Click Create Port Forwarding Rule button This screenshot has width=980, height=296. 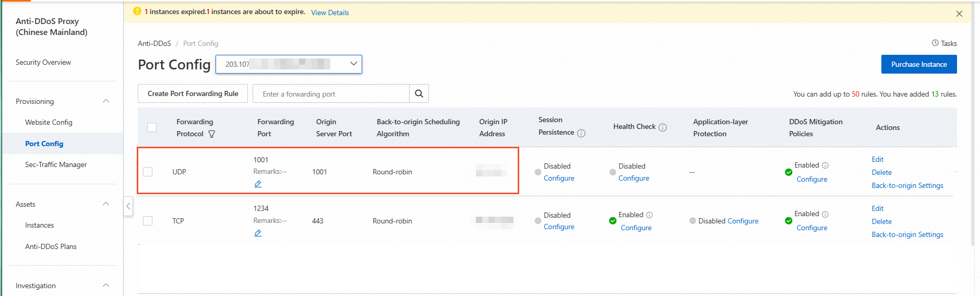193,94
